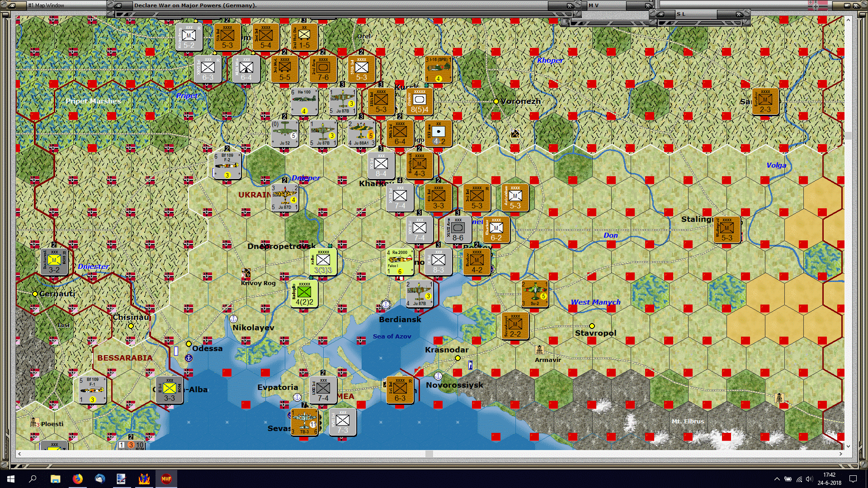Click the map horizontal scrollbar left arrow
Image resolution: width=868 pixels, height=488 pixels.
coord(19,454)
